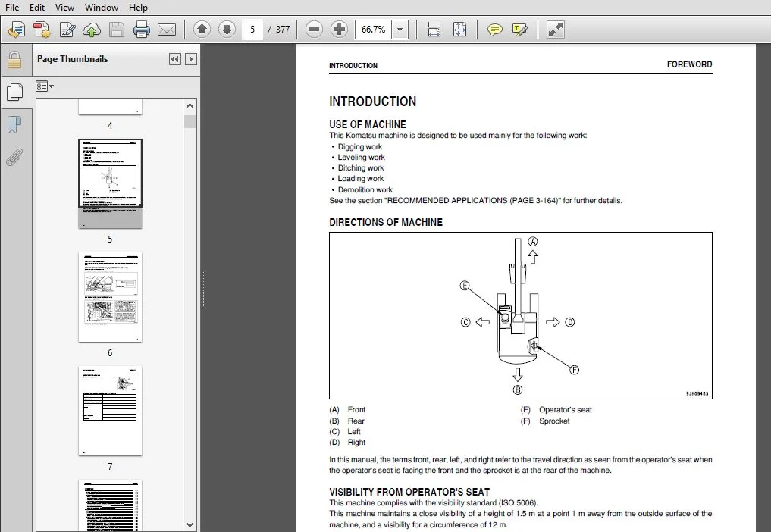771x532 pixels.
Task: Click the 'Demolition work' bullet
Action: (365, 189)
